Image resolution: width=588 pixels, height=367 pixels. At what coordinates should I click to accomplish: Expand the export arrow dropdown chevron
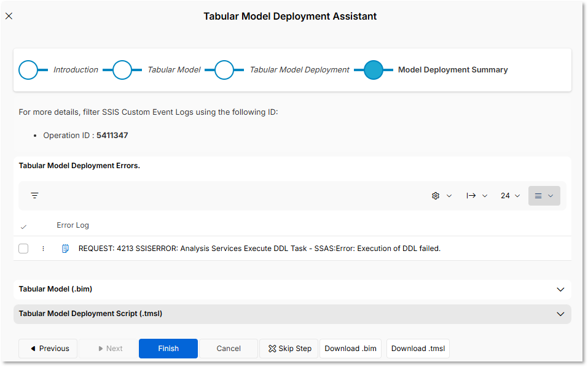485,196
